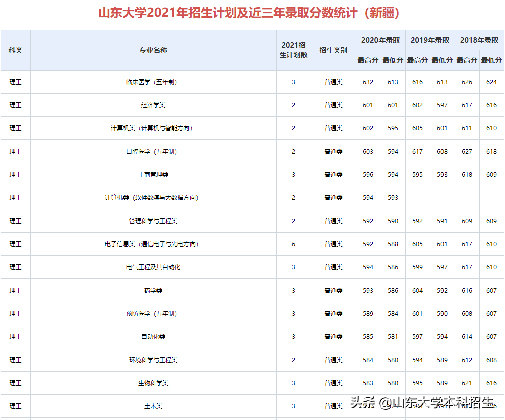This screenshot has width=505, height=420.
Task: Select 计算机类（计算机与智能方向）in the table
Action: [152, 128]
